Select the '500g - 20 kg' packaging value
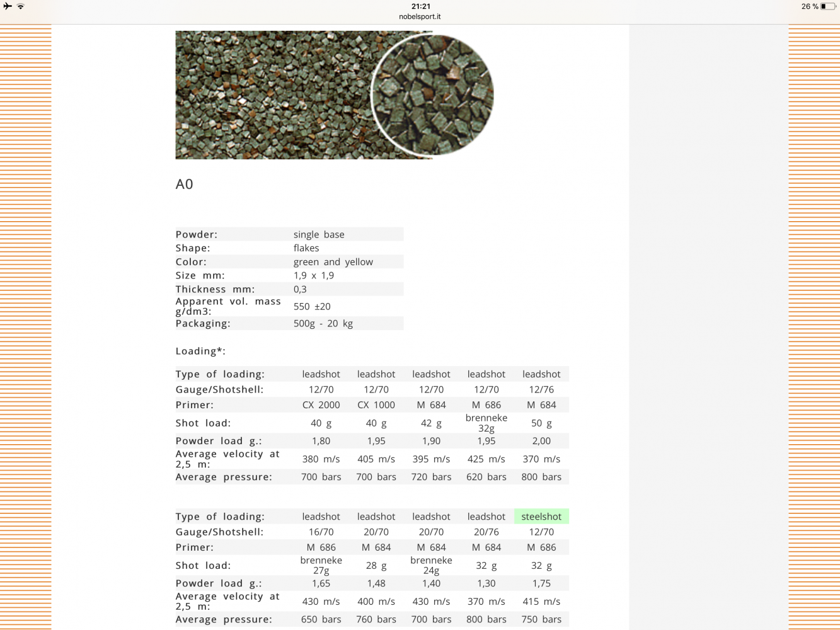 click(323, 323)
